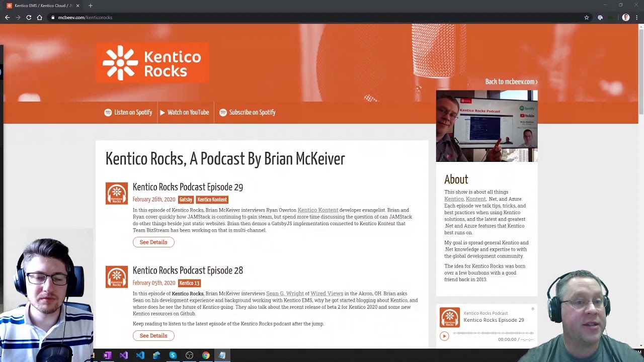Click Episode 28 podcast cover icon

click(117, 277)
